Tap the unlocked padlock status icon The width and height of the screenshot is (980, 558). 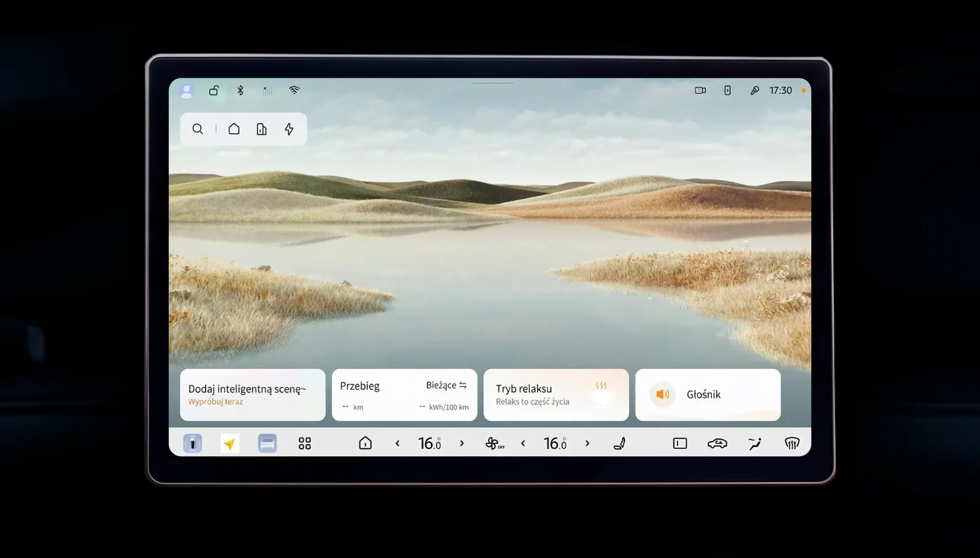[214, 91]
